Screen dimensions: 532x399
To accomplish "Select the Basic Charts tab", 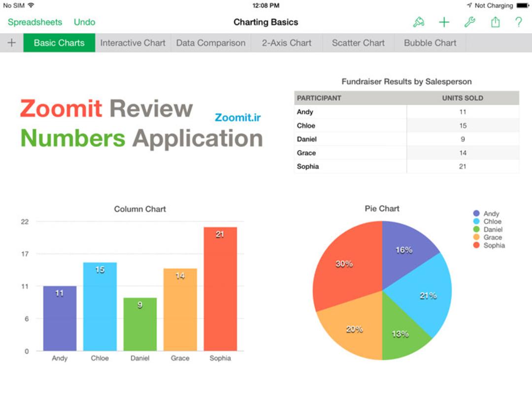I will pos(59,43).
